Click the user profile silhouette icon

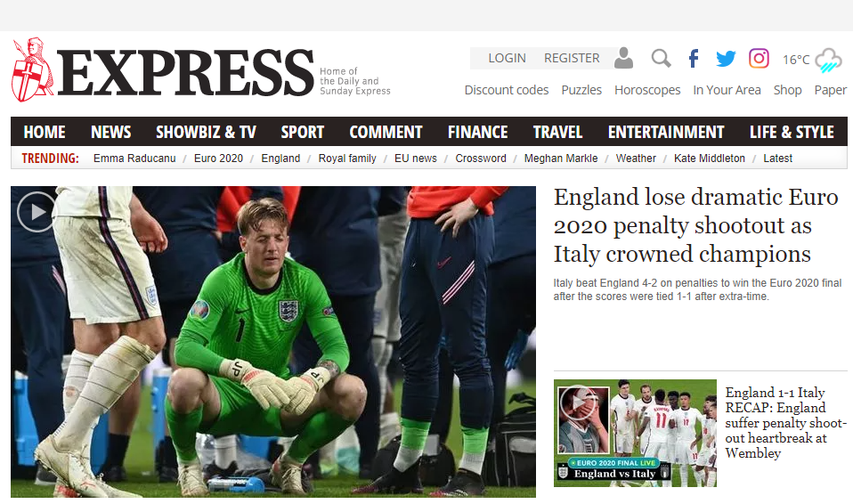[623, 58]
